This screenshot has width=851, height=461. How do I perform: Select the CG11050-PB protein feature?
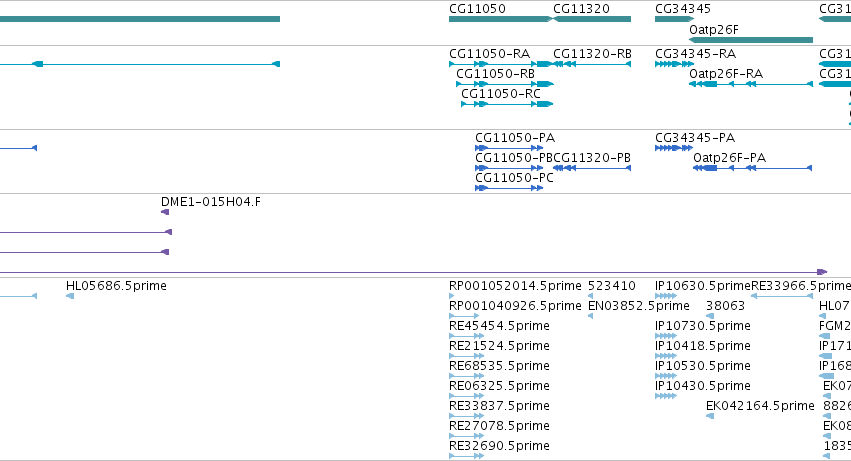[x=509, y=168]
